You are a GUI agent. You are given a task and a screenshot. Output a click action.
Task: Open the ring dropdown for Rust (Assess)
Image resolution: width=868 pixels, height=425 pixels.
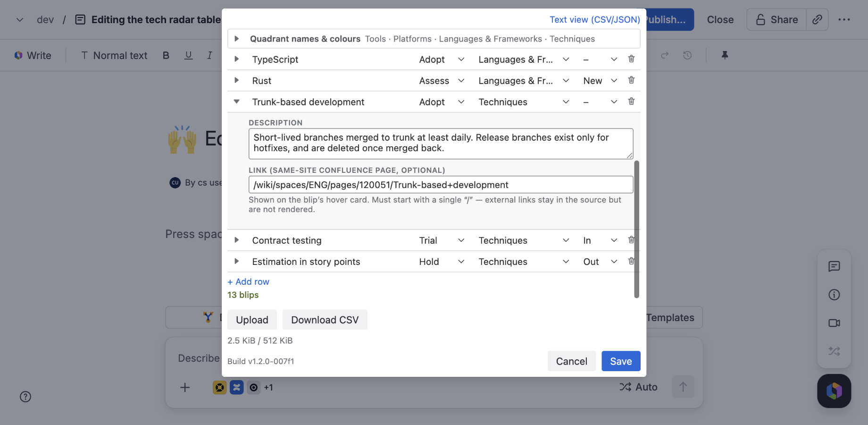[442, 81]
